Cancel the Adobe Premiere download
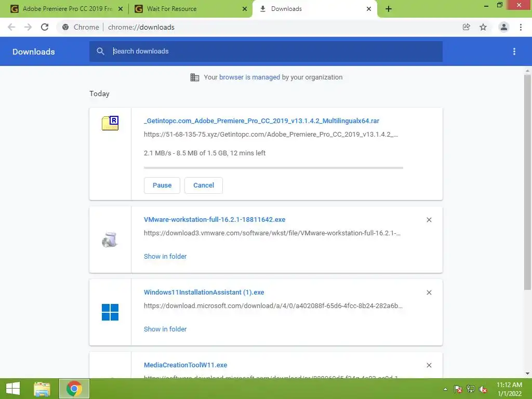Viewport: 532px width, 399px height. click(x=204, y=185)
